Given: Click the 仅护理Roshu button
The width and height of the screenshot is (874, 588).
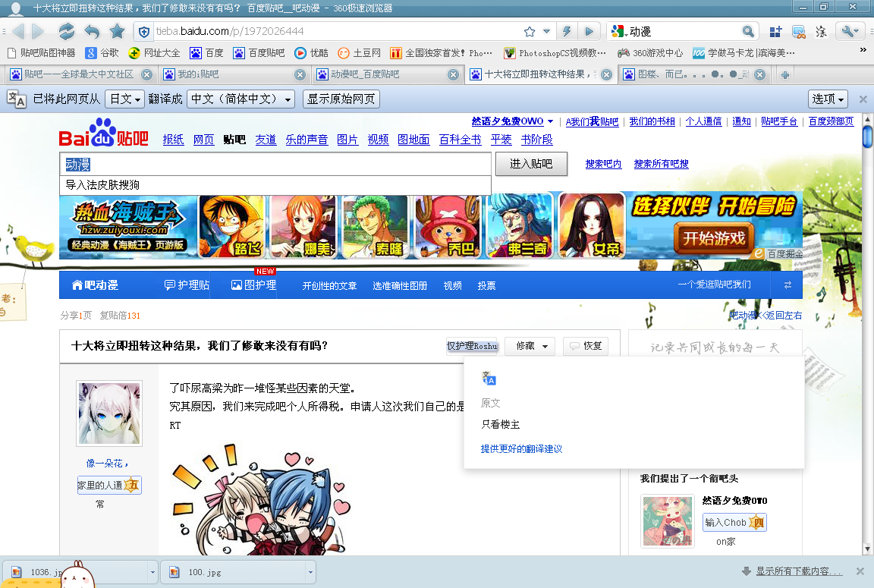Looking at the screenshot, I should click(472, 346).
